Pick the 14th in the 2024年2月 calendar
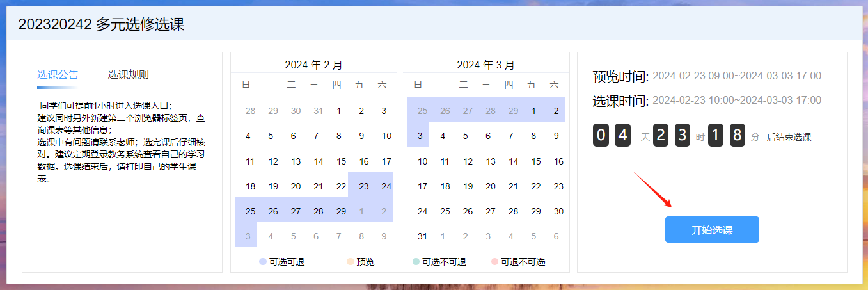The width and height of the screenshot is (868, 290). pyautogui.click(x=319, y=161)
